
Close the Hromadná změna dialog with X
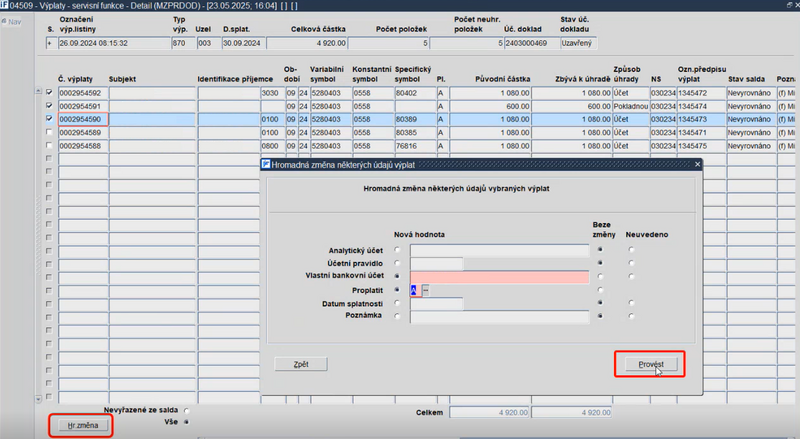[x=697, y=164]
